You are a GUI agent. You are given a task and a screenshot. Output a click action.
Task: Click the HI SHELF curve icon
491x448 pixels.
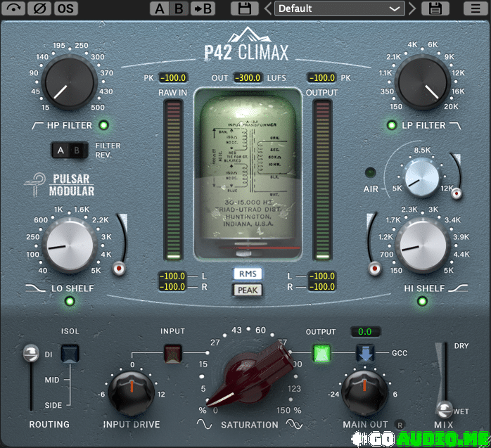(458, 288)
